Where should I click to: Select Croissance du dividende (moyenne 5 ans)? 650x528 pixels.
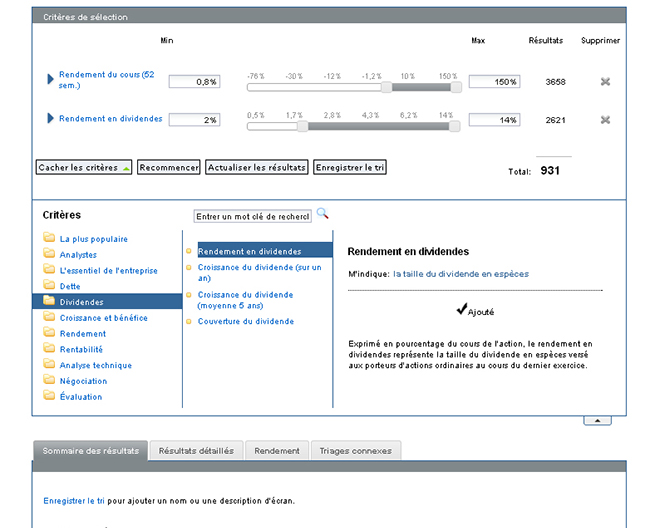245,300
